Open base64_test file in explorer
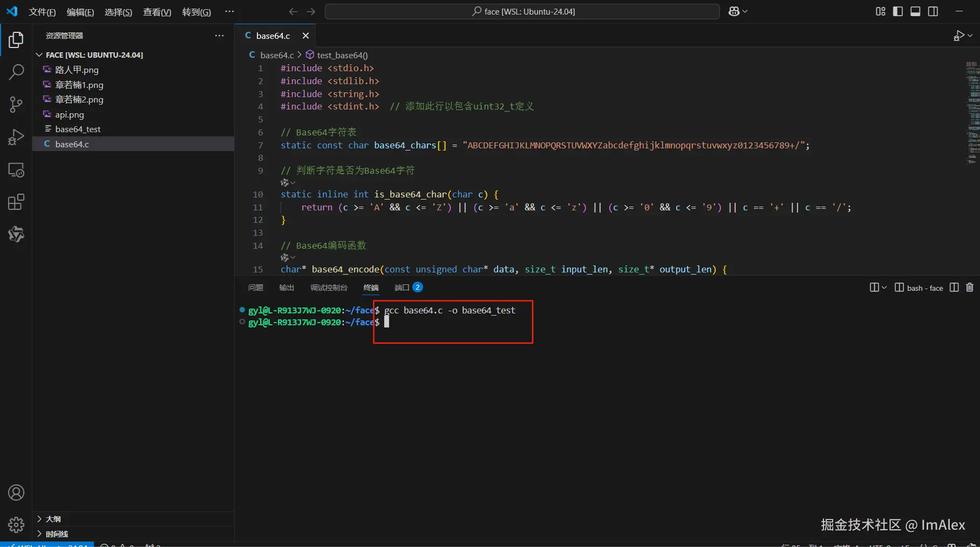The height and width of the screenshot is (547, 980). [x=78, y=129]
